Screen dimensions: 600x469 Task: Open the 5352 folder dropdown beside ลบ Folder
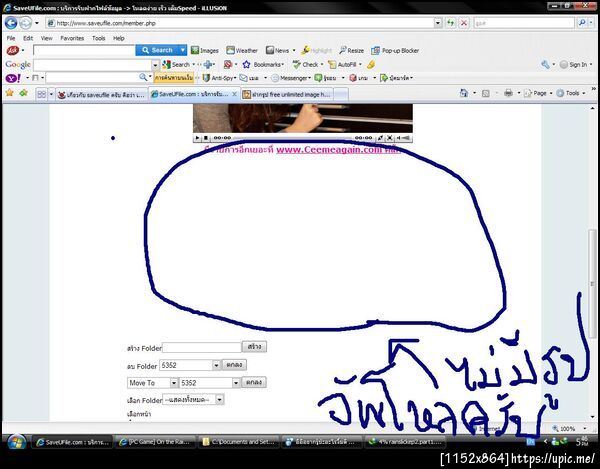click(216, 365)
